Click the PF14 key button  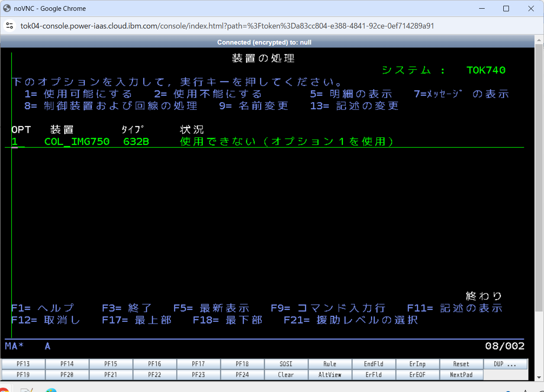(67, 364)
